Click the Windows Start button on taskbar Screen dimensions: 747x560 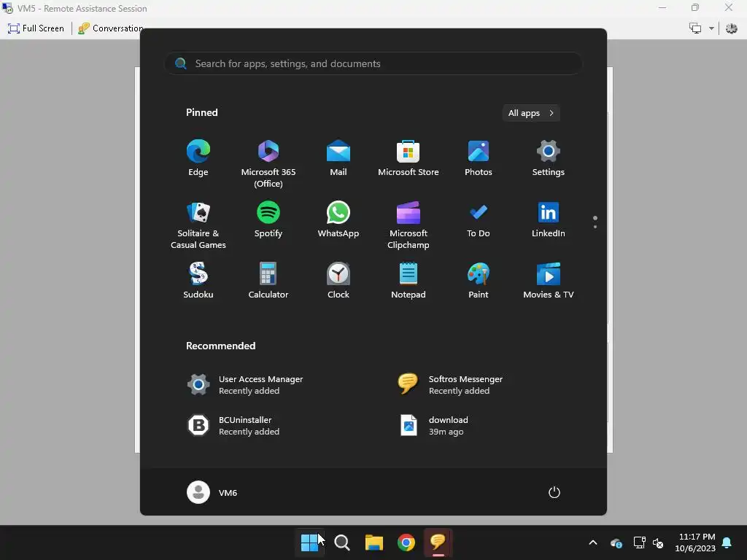pos(309,542)
